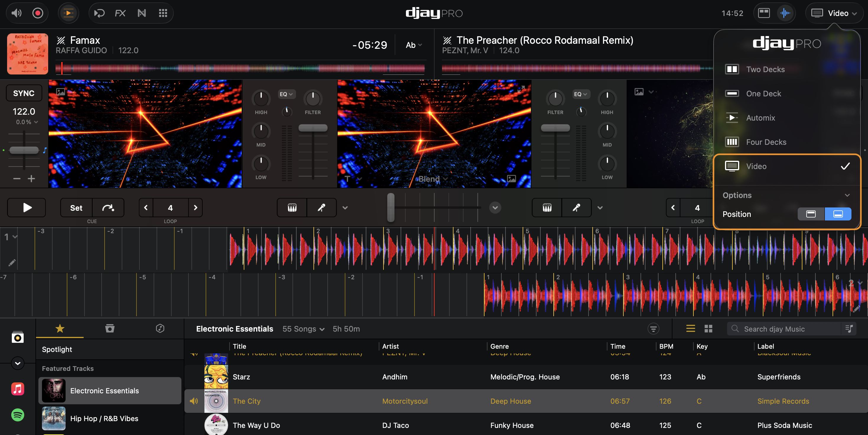The width and height of the screenshot is (868, 435).
Task: Toggle the library layout icon in top bar
Action: coord(764,13)
